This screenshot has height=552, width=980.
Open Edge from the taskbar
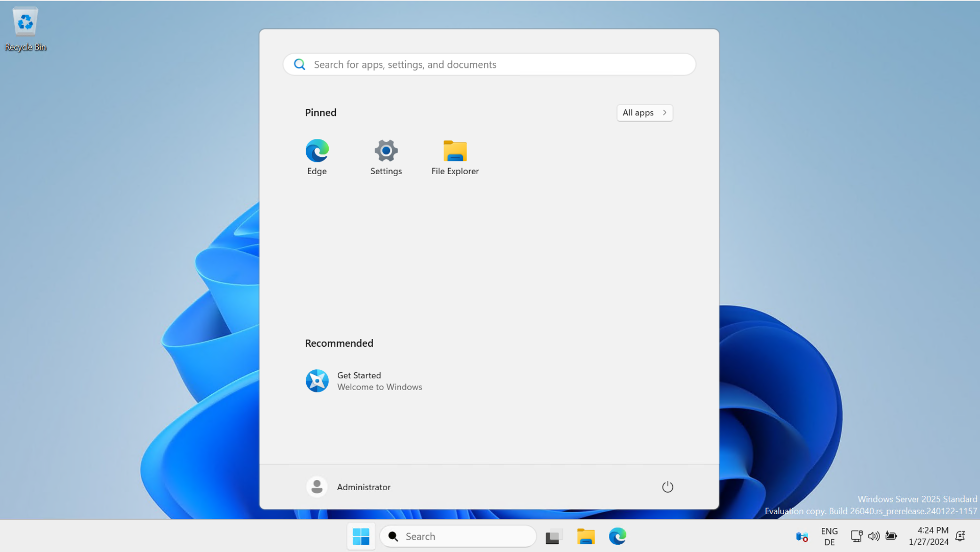tap(617, 536)
